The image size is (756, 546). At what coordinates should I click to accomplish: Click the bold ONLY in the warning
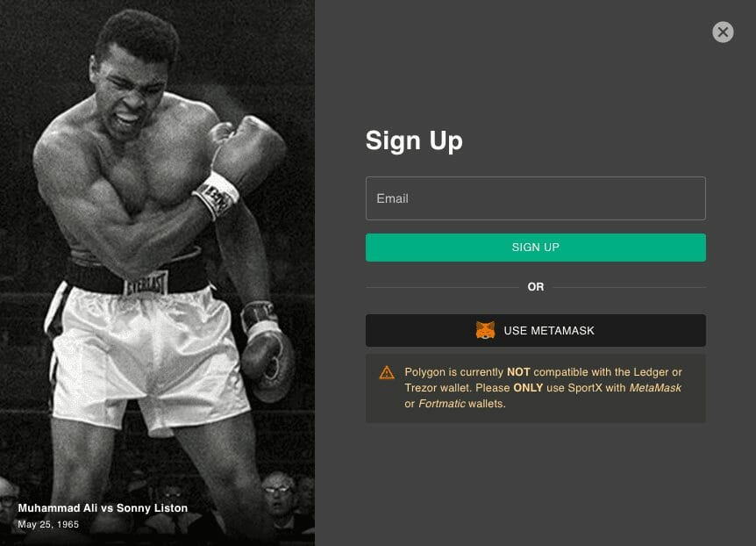528,388
